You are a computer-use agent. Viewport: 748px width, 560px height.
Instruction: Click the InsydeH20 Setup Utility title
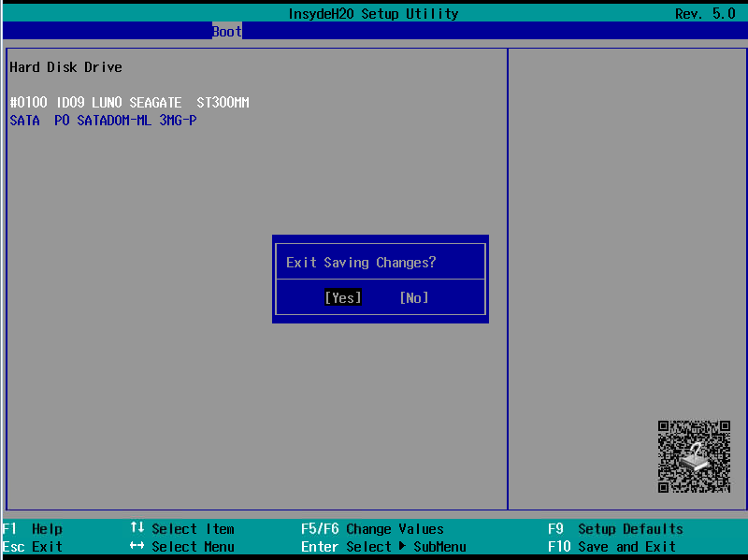pyautogui.click(x=373, y=14)
